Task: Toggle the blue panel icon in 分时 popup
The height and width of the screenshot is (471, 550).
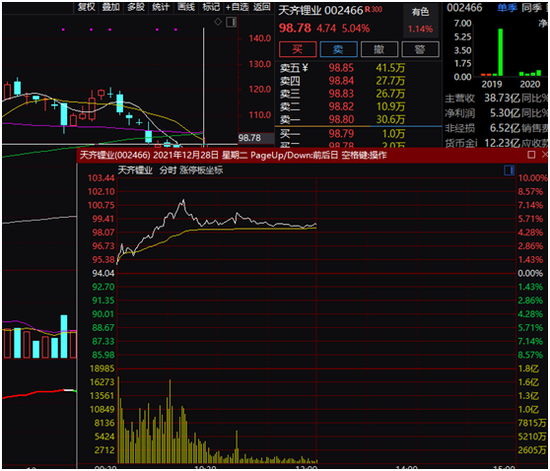Action: click(x=509, y=170)
